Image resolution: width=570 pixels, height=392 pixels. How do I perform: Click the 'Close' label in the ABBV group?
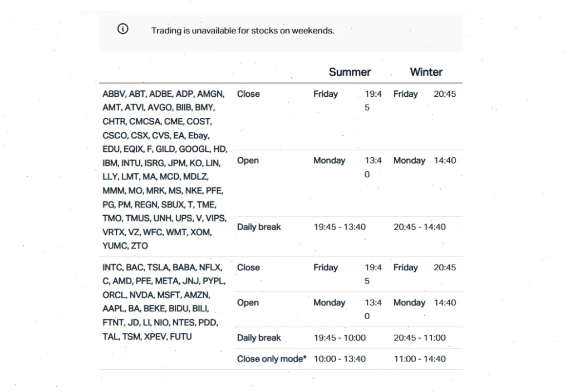248,94
